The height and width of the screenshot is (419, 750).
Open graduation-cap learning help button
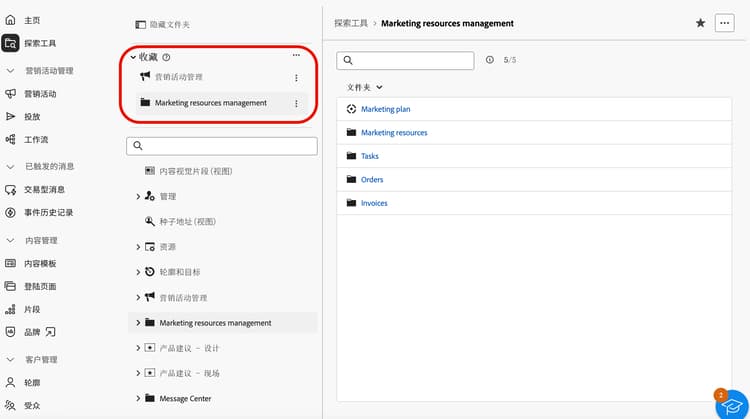(x=732, y=406)
